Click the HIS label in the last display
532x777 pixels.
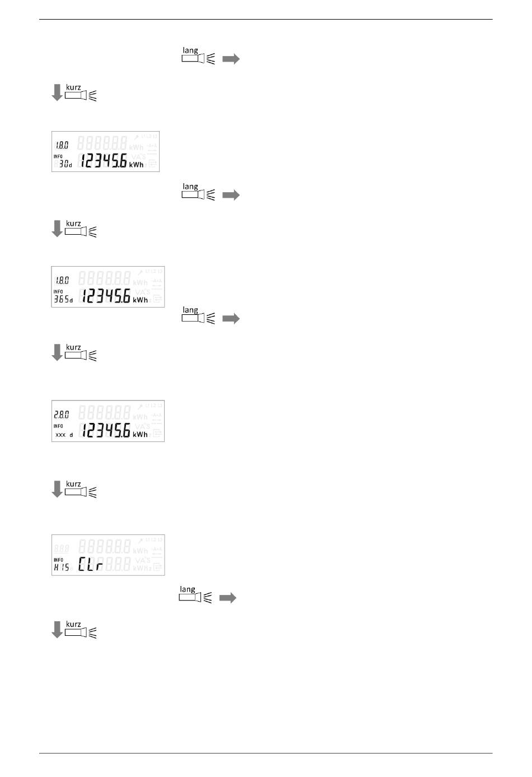(x=62, y=567)
